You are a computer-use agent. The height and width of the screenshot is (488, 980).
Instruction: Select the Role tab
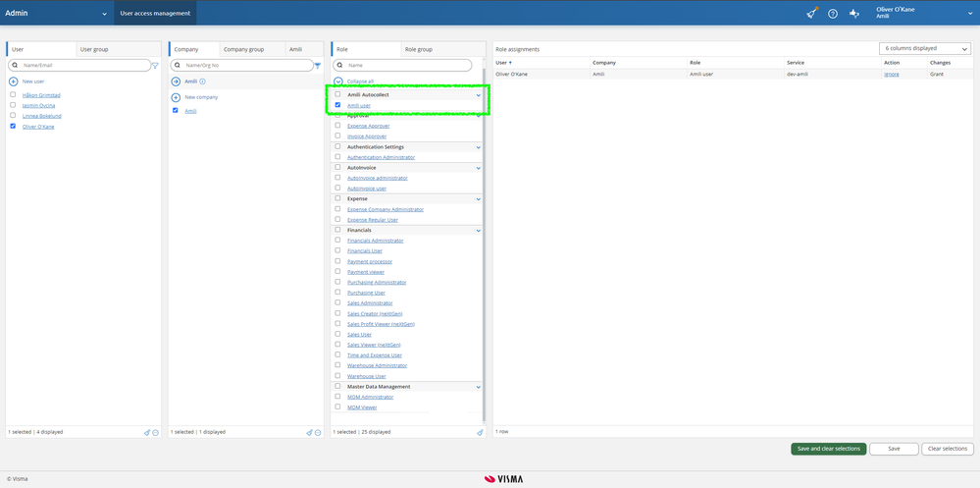(x=366, y=49)
